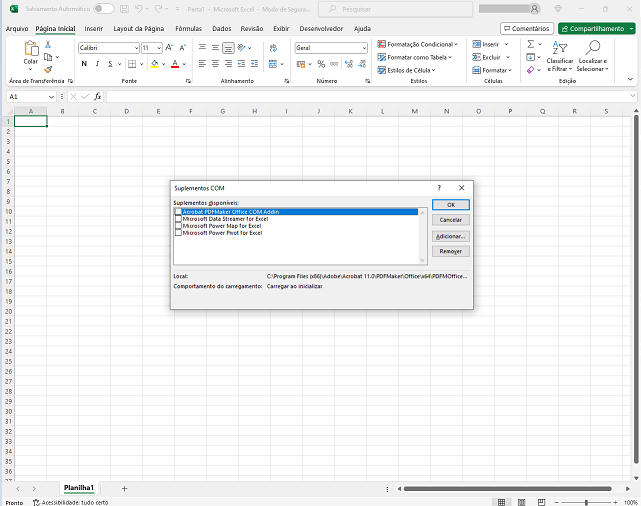641x506 pixels.
Task: Click the AutoSum sigma icon
Action: [x=531, y=44]
